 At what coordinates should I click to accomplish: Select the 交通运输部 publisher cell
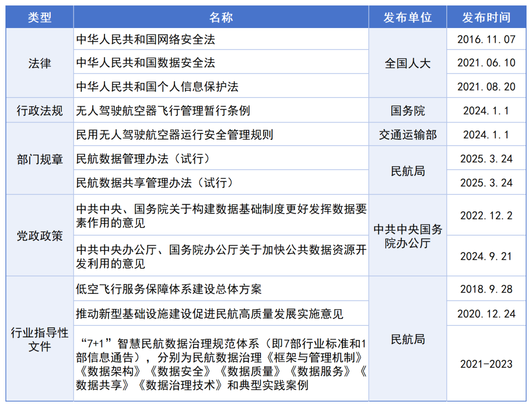[407, 134]
